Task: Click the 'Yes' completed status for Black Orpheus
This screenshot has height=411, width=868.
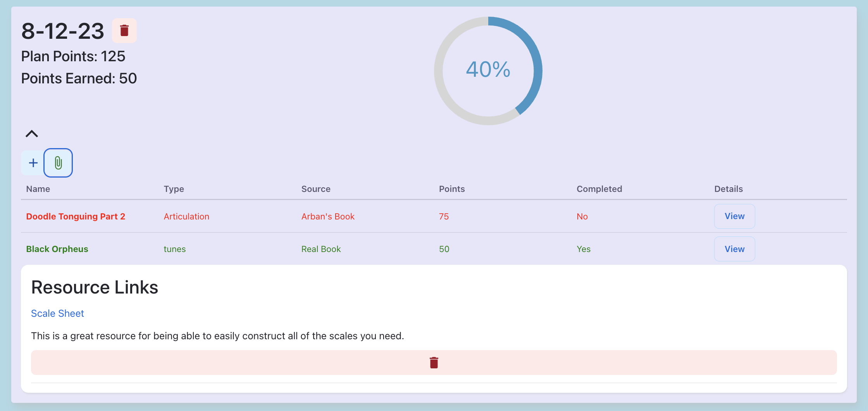Action: click(584, 249)
